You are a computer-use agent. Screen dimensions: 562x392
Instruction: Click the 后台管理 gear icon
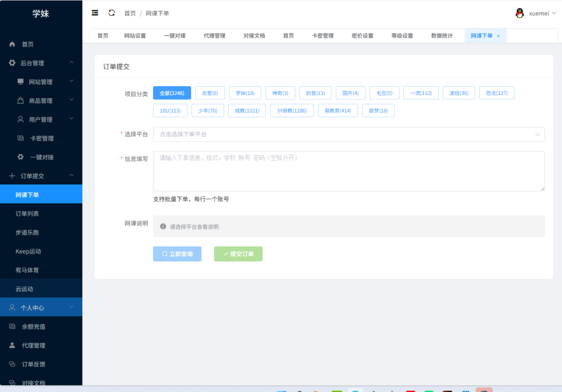point(13,63)
